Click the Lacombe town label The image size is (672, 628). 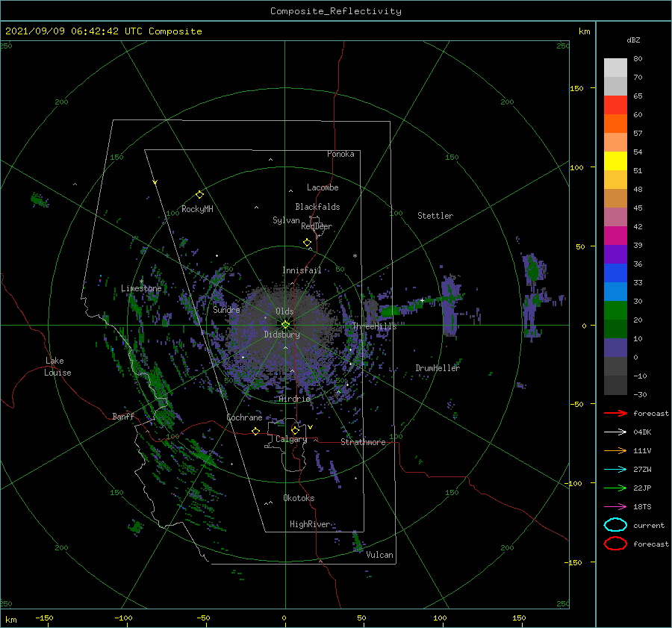pyautogui.click(x=323, y=187)
